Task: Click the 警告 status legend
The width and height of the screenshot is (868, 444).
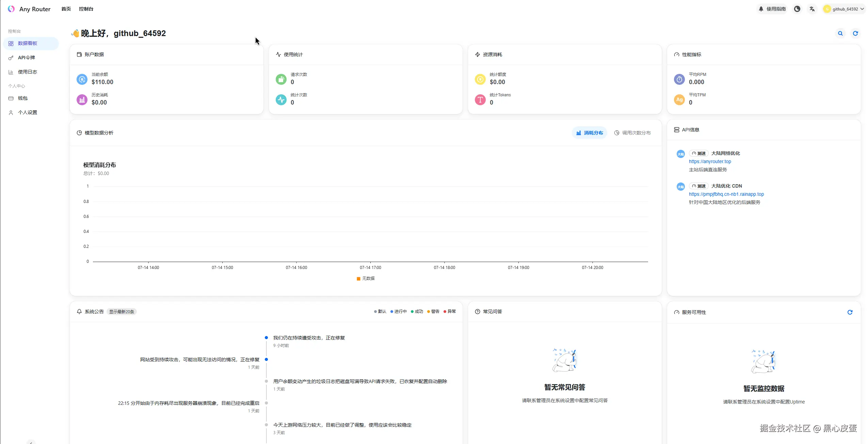Action: [433, 312]
